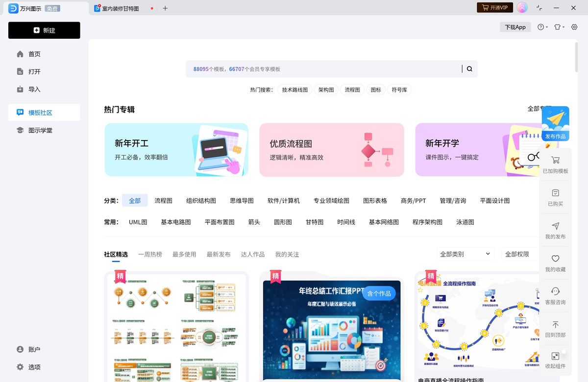This screenshot has width=588, height=382.
Task: Click the 新建 create button
Action: (44, 30)
